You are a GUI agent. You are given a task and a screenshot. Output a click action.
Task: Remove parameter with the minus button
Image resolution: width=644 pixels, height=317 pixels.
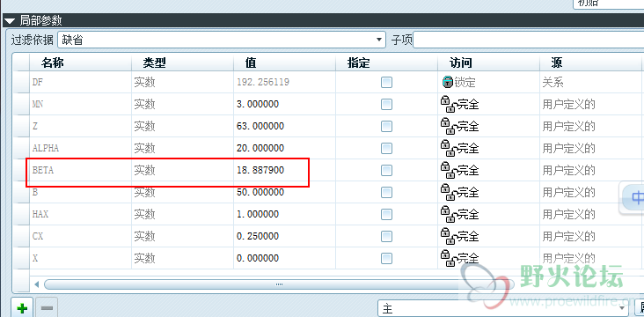pos(47,307)
